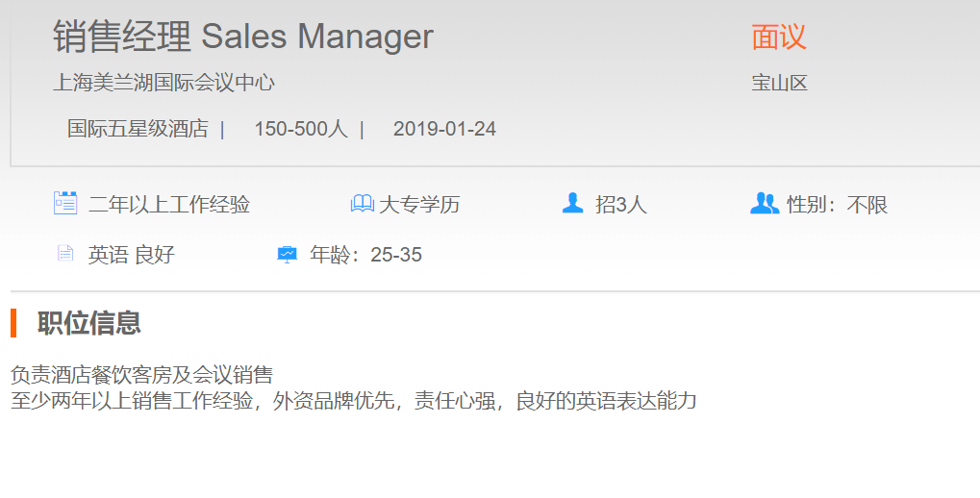This screenshot has width=980, height=498.
Task: Click the open book education icon
Action: pyautogui.click(x=363, y=203)
